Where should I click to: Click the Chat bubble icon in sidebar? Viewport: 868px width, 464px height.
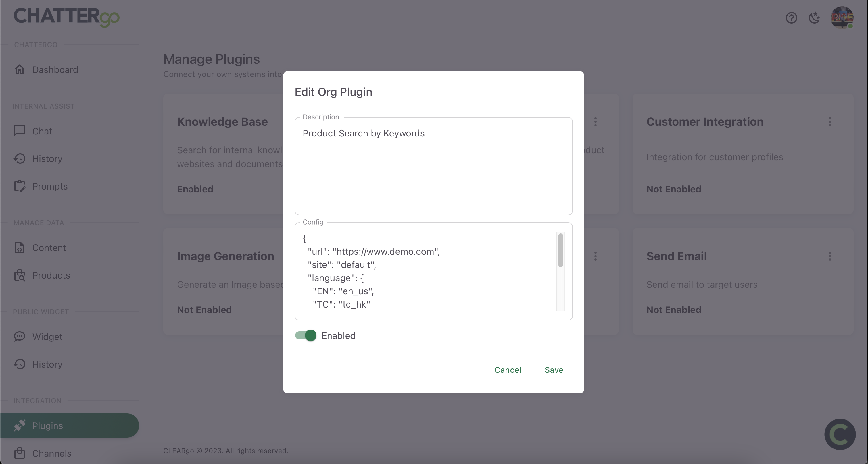20,131
